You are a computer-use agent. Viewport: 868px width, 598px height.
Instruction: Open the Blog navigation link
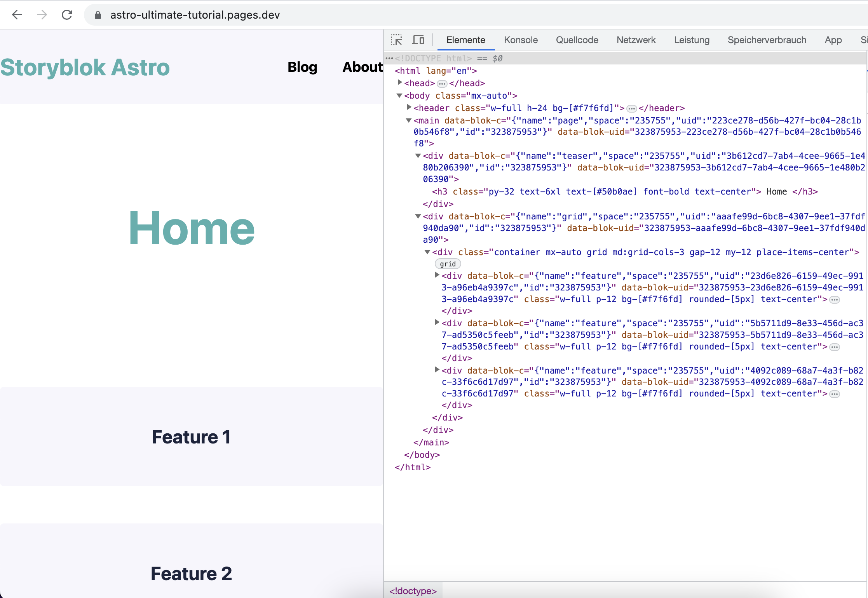point(302,67)
